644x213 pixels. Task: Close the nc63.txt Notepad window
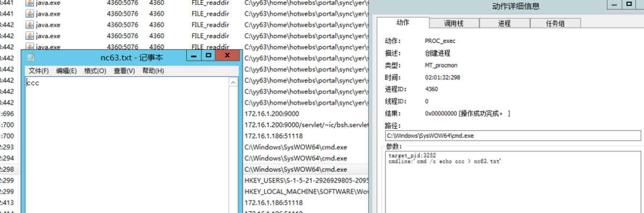[228, 55]
